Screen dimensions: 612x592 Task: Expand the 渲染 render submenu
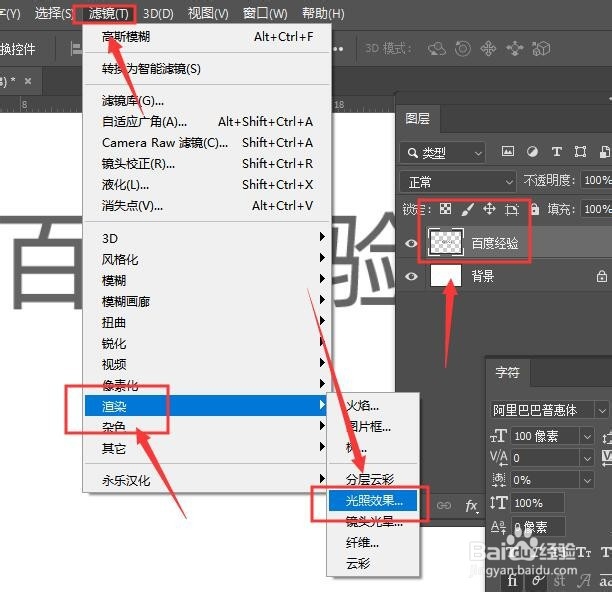(207, 406)
